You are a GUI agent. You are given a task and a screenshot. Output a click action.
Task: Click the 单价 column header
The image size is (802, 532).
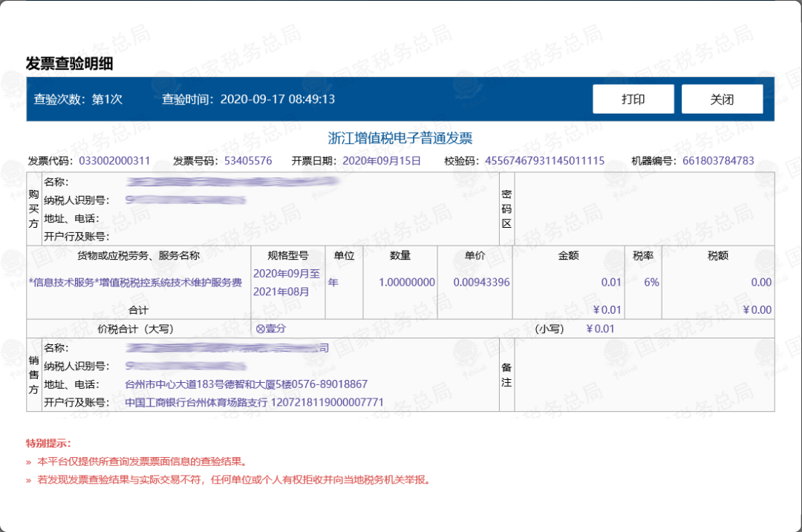click(475, 255)
